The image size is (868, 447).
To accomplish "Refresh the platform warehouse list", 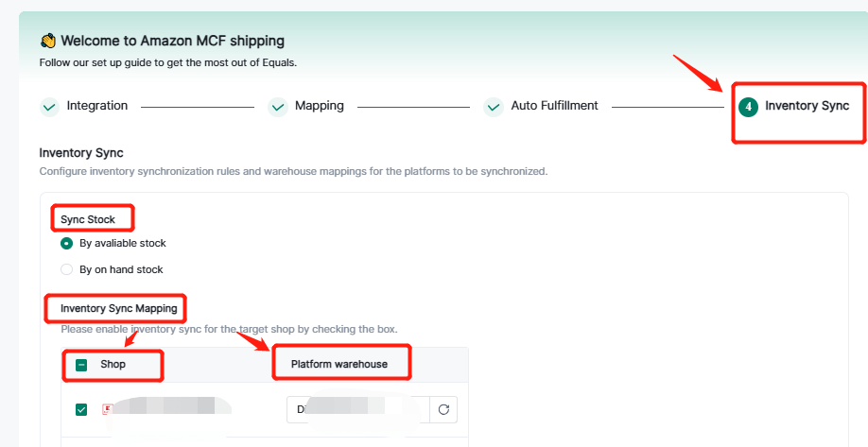I will (x=443, y=410).
